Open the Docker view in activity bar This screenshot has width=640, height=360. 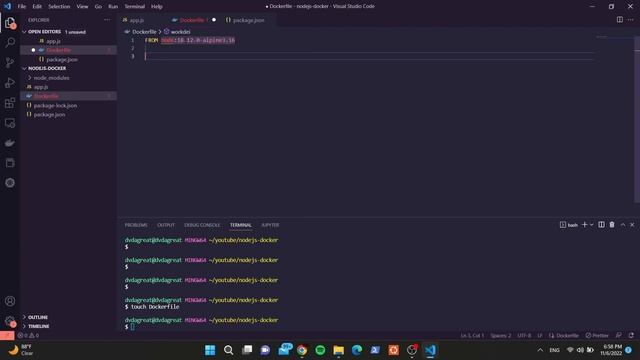[10, 142]
